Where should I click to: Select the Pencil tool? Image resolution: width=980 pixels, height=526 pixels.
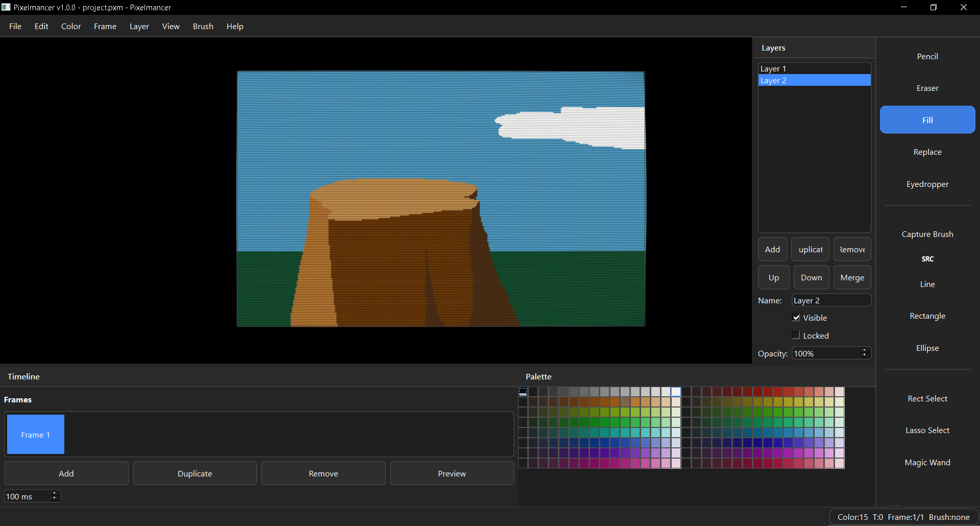coord(927,56)
